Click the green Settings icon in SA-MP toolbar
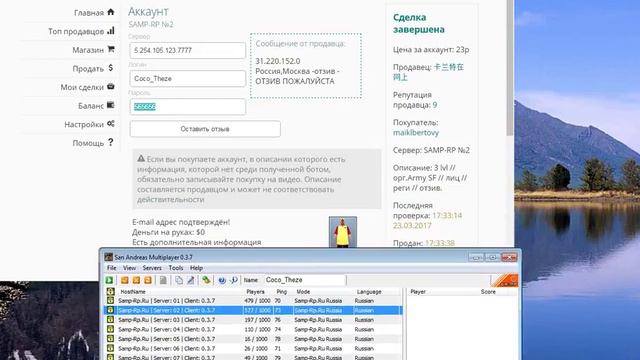640x360 pixels. point(206,280)
